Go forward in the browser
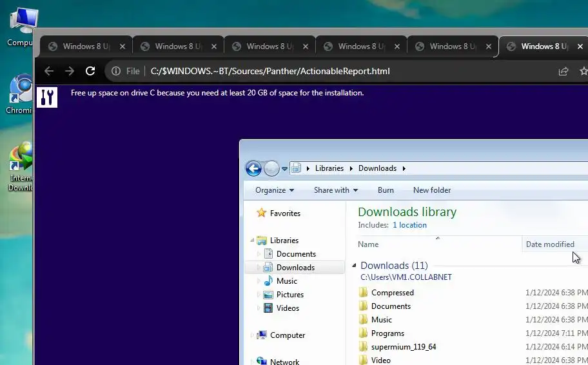Image resolution: width=588 pixels, height=365 pixels. (x=70, y=71)
